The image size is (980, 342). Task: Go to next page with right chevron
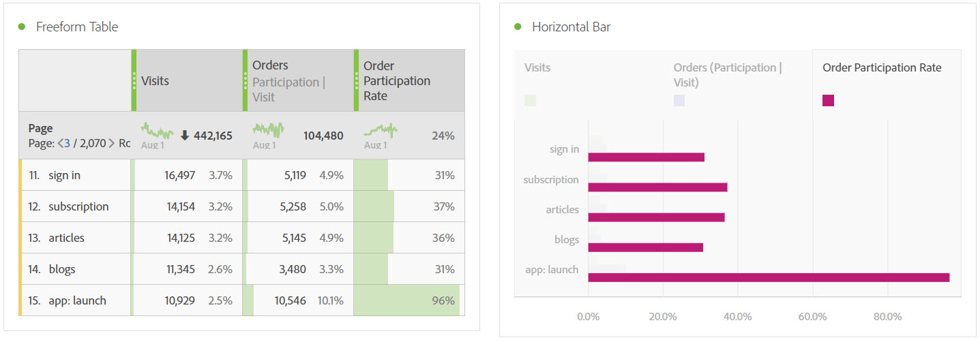pyautogui.click(x=111, y=144)
